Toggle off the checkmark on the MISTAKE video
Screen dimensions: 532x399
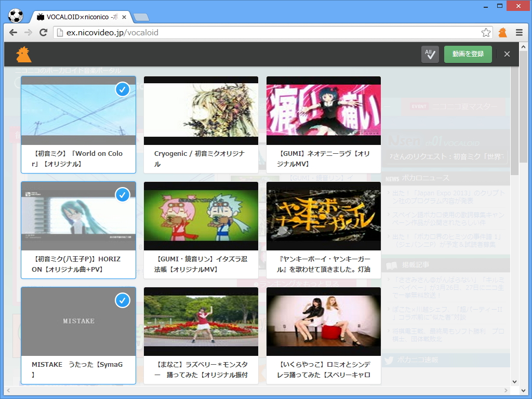(x=123, y=300)
